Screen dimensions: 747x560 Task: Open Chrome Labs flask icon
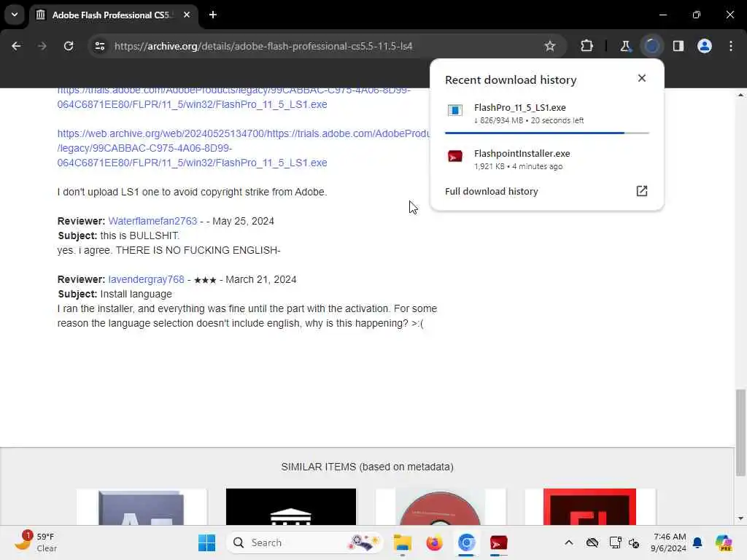[x=625, y=46]
